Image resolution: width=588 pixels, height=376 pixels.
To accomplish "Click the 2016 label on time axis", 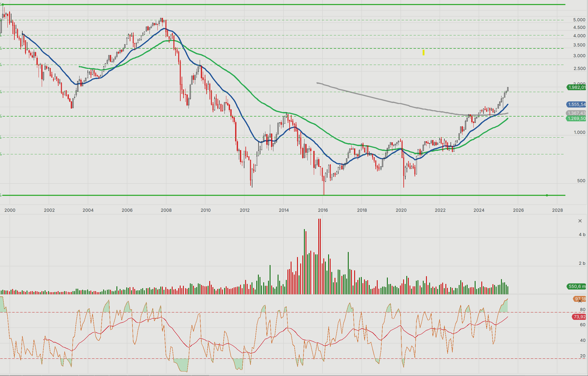I will [323, 210].
